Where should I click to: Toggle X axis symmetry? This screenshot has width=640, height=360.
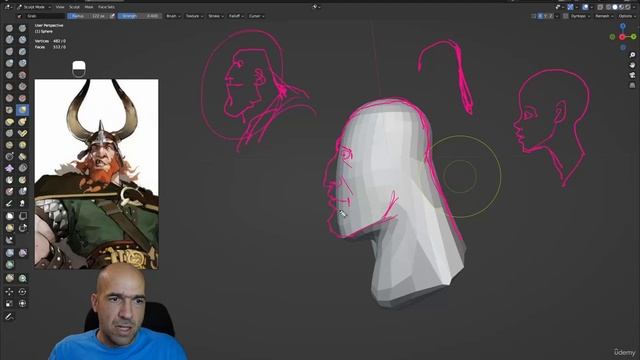(540, 16)
